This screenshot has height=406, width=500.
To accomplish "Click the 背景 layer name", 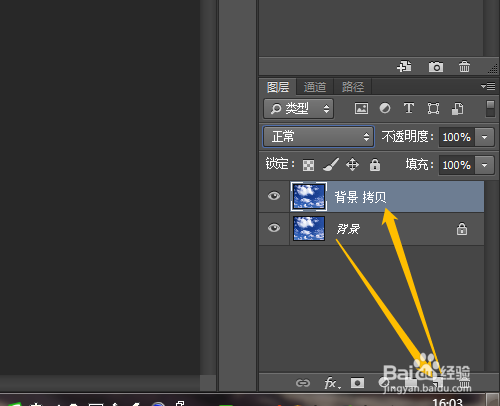I will tap(348, 229).
